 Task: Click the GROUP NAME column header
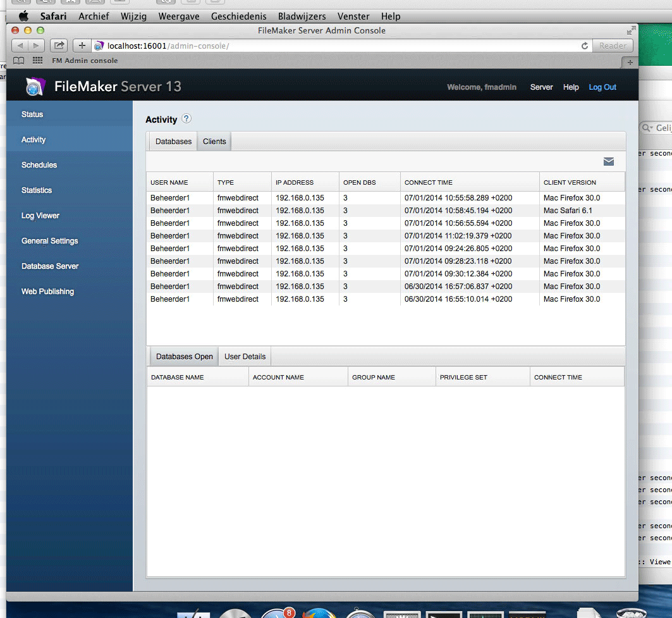pyautogui.click(x=392, y=377)
